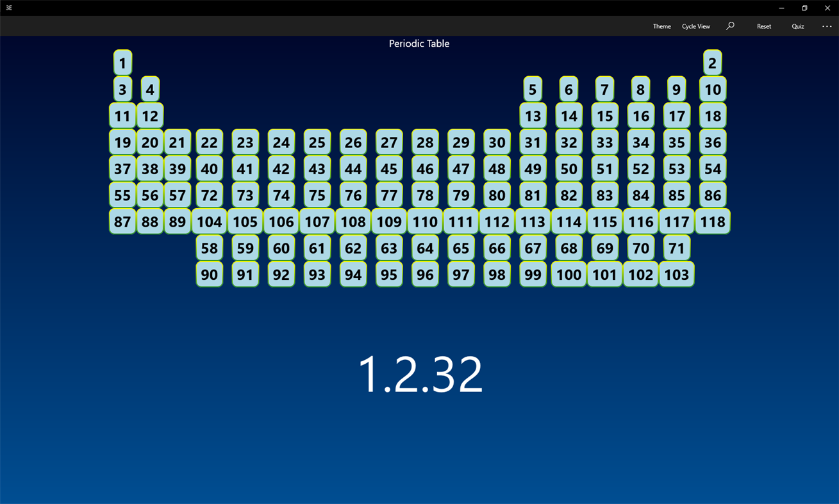
Task: Click element 103 ending the actinides
Action: (676, 274)
